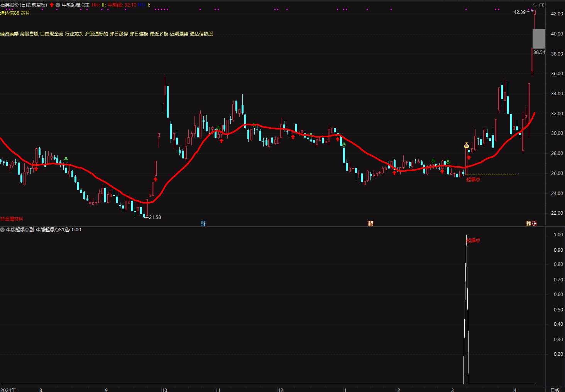Click the 起爆点 label at sub-chart spike
Image resolution: width=565 pixels, height=392 pixels.
[x=473, y=241]
